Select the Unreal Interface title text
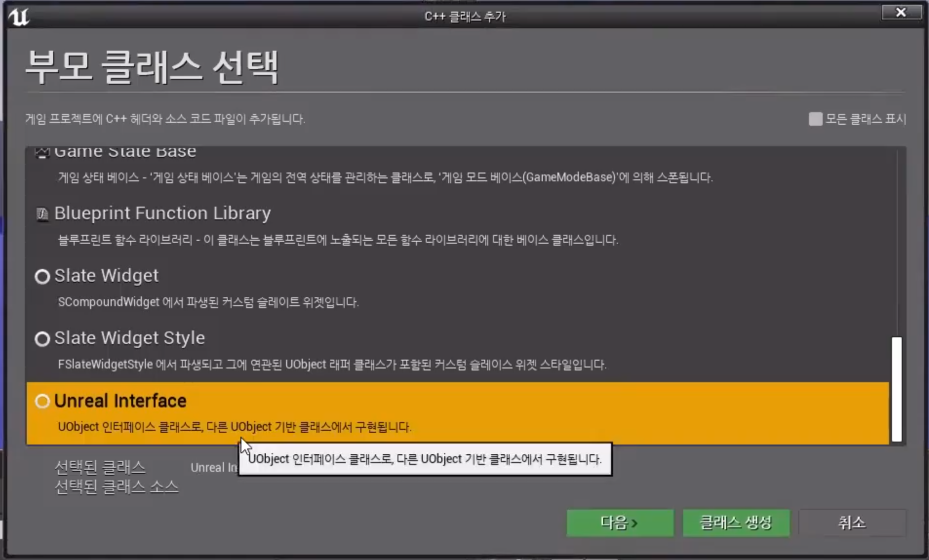This screenshot has width=929, height=560. 120,401
